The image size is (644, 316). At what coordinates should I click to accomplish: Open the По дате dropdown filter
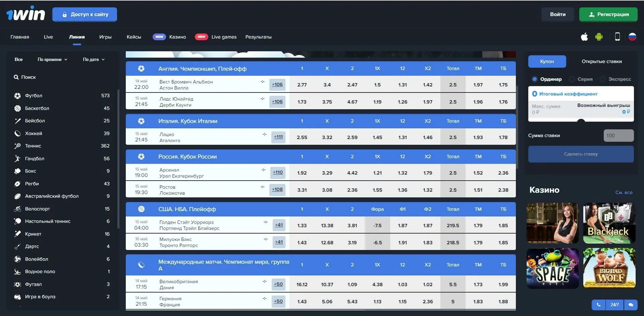[x=94, y=59]
